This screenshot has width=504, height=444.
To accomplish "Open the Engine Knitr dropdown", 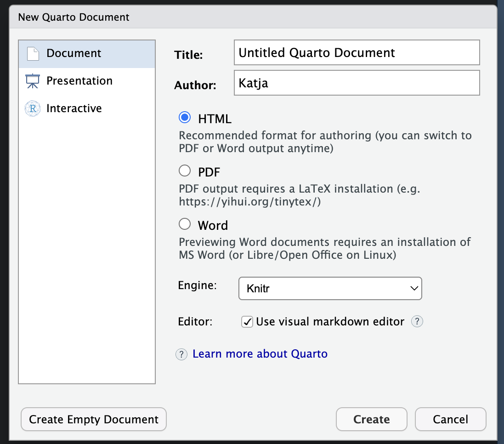I will pyautogui.click(x=330, y=289).
